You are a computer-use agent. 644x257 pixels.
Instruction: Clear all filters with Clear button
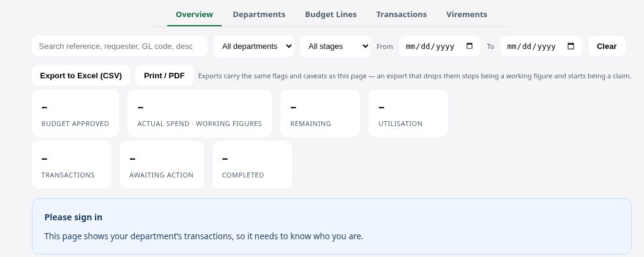point(607,47)
